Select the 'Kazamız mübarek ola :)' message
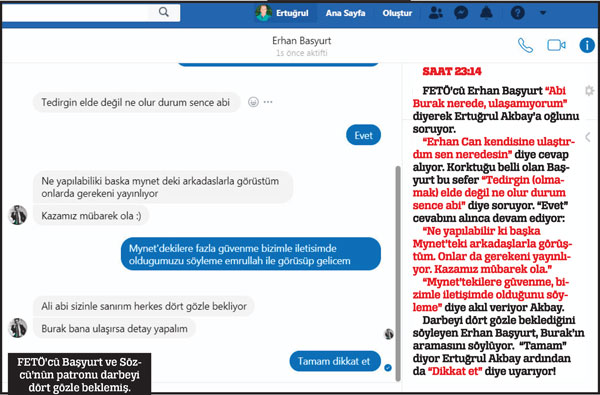The image size is (600, 395). click(x=91, y=216)
